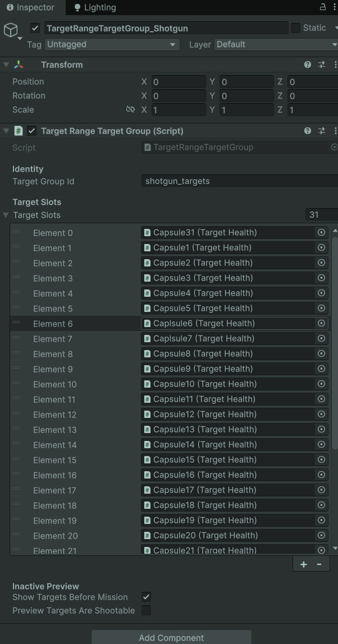Click the Rotation X field
Screen dimensions: 338x644
[179, 96]
